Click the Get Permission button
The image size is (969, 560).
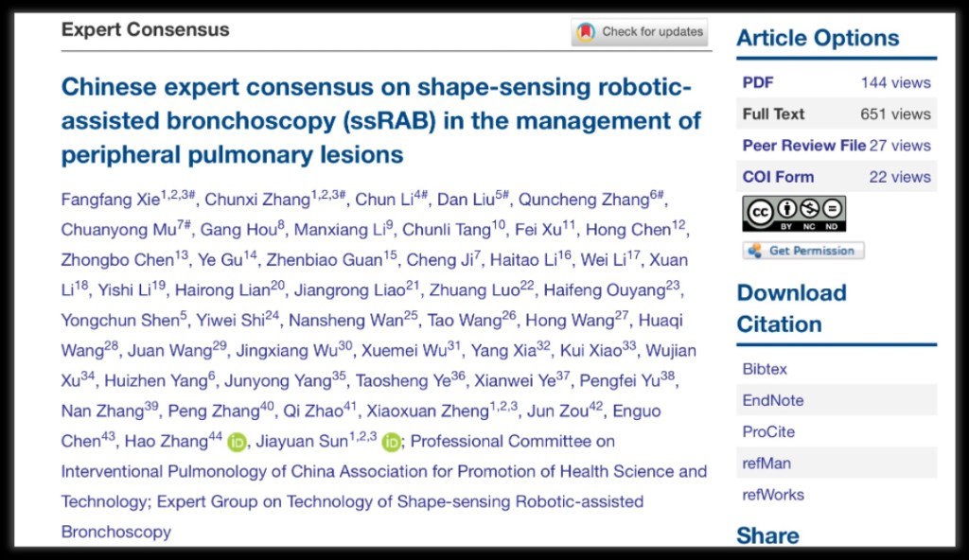[x=803, y=251]
